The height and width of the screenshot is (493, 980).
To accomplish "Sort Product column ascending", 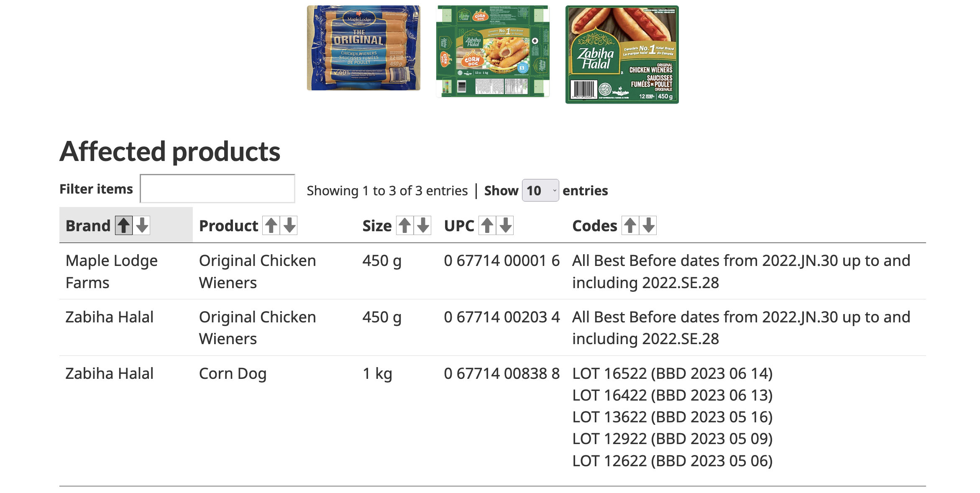I will coord(271,225).
